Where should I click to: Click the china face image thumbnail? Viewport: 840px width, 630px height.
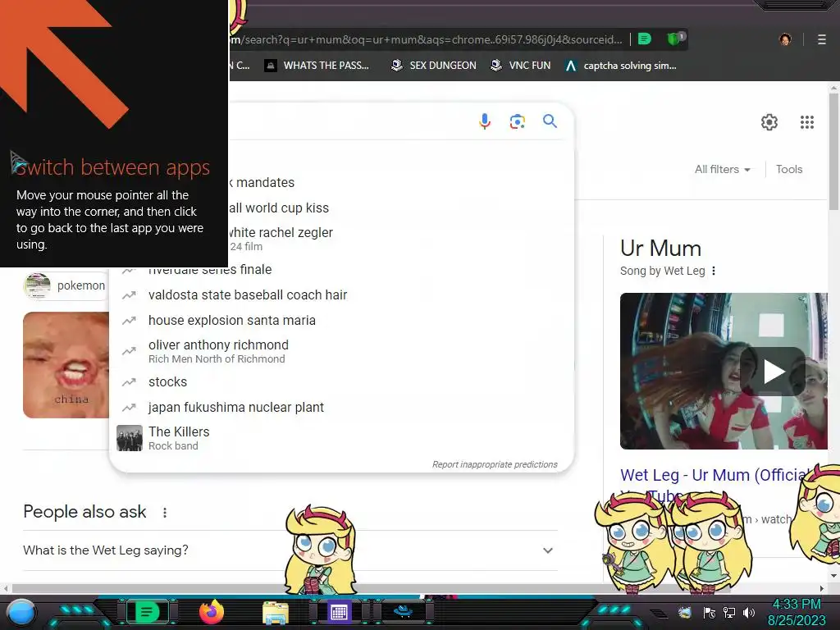[66, 365]
